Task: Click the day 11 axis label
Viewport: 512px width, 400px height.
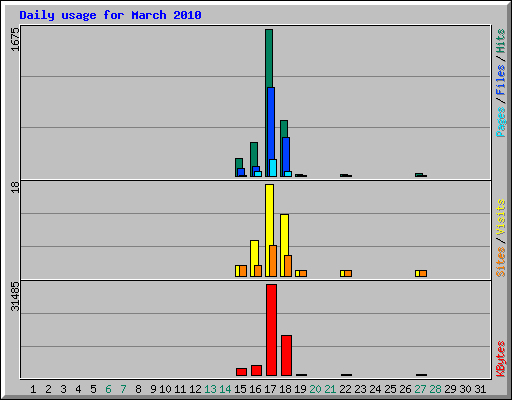Action: point(180,389)
